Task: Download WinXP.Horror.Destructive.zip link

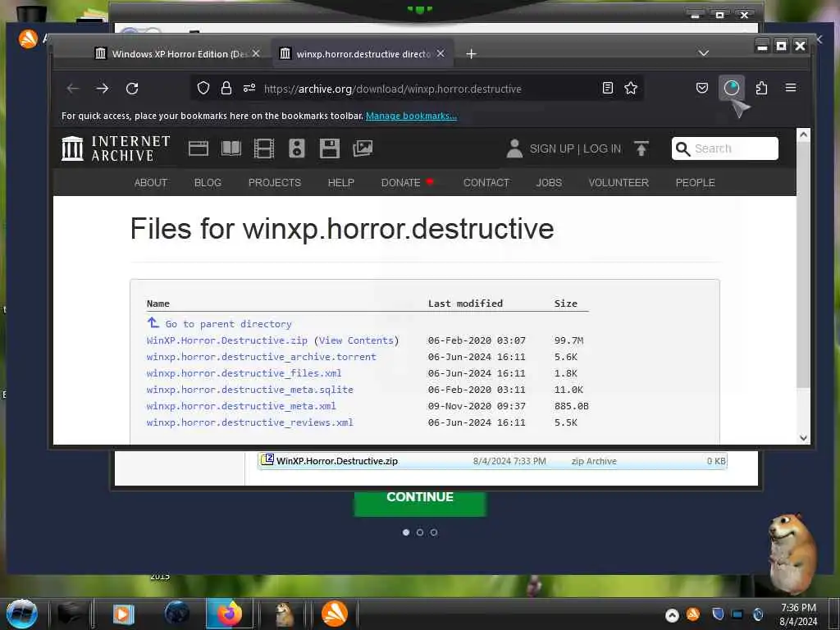Action: click(x=227, y=340)
